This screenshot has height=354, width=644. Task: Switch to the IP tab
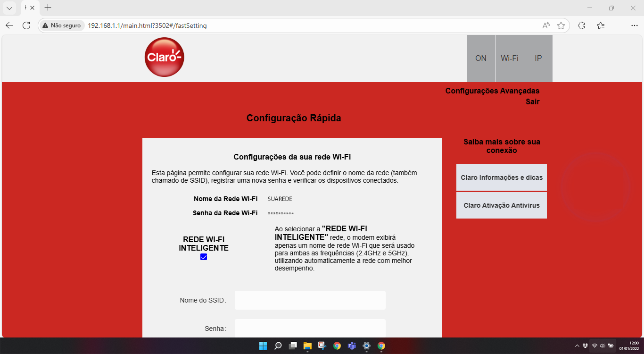click(538, 59)
